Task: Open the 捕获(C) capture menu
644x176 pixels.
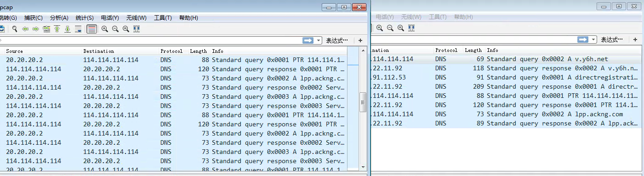Action: pyautogui.click(x=33, y=18)
